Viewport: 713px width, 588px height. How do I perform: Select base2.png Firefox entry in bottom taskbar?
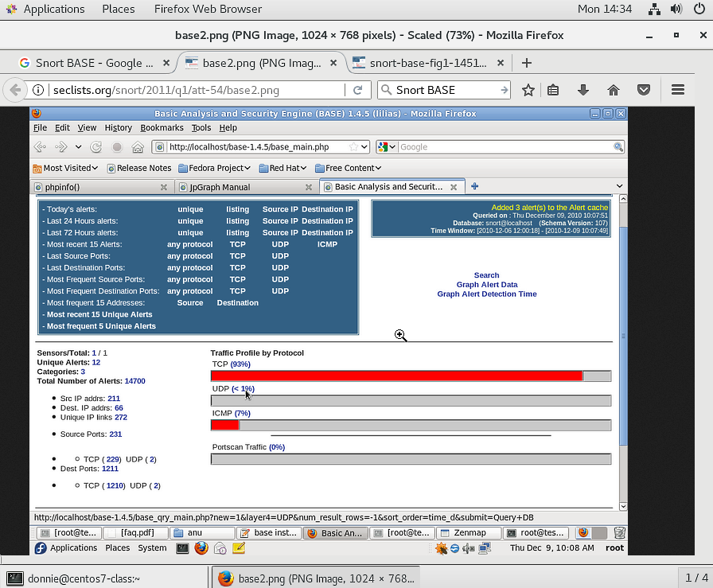click(317, 578)
